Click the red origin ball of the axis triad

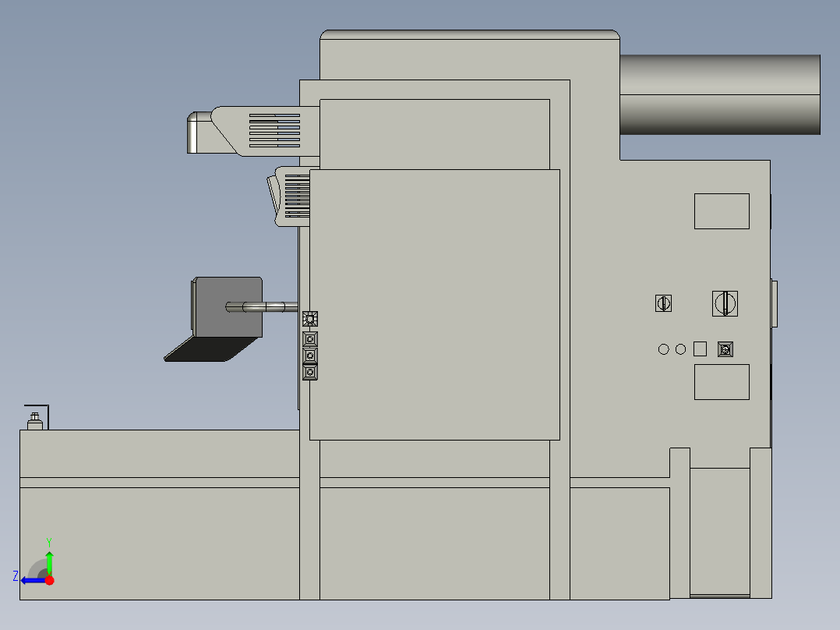[49, 580]
